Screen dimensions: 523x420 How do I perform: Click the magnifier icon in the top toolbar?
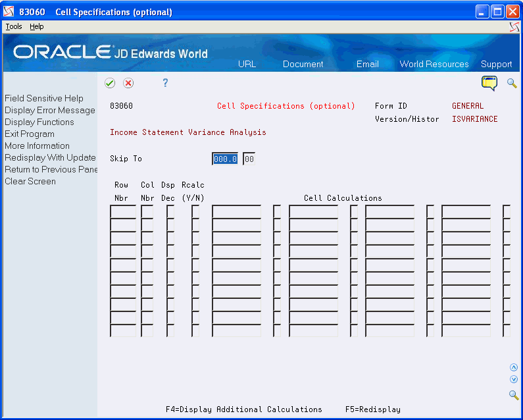click(512, 83)
